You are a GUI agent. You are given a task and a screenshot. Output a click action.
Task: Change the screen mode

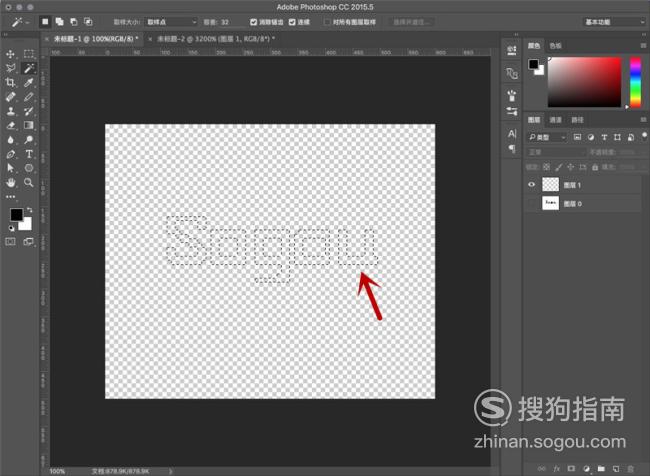(29, 241)
